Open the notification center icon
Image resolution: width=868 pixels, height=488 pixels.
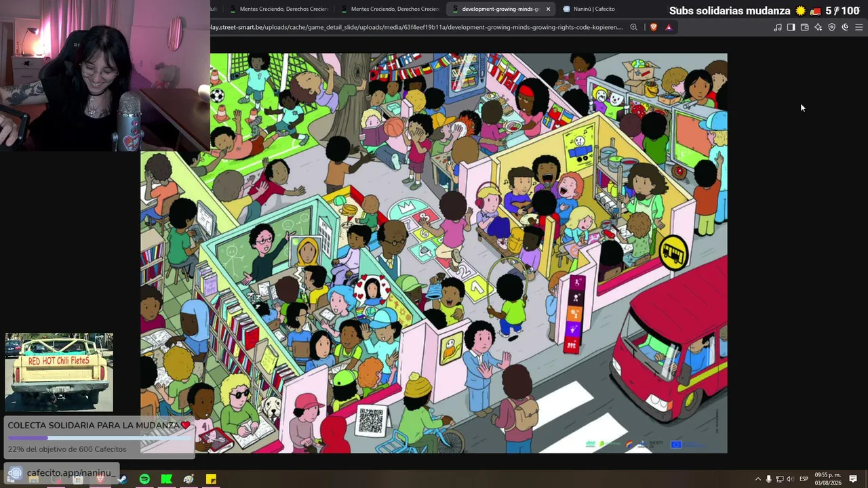853,479
